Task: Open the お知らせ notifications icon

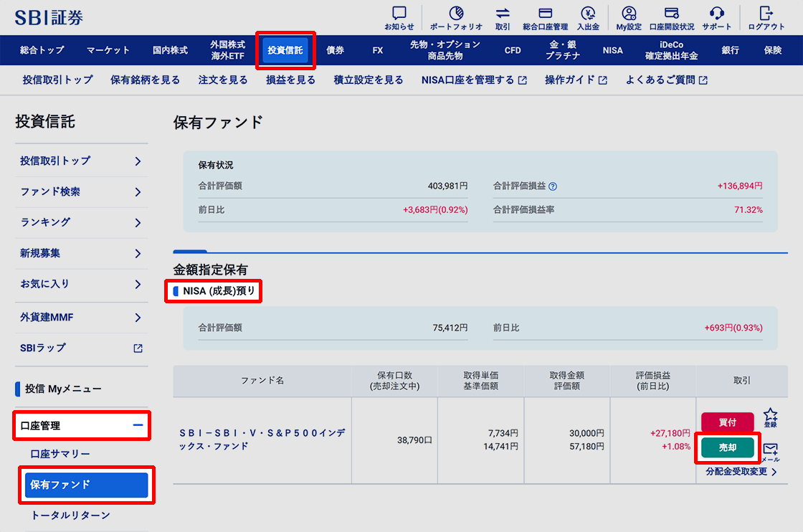Action: pyautogui.click(x=399, y=13)
